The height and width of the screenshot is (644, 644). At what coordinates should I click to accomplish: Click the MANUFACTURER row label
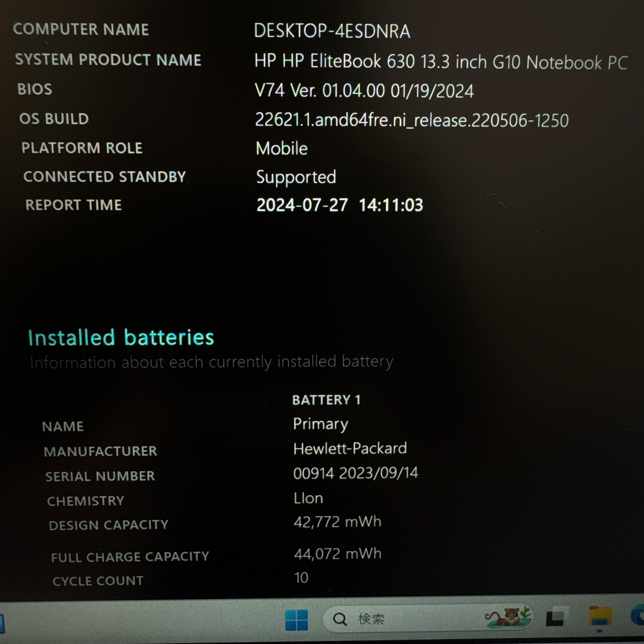(x=101, y=451)
